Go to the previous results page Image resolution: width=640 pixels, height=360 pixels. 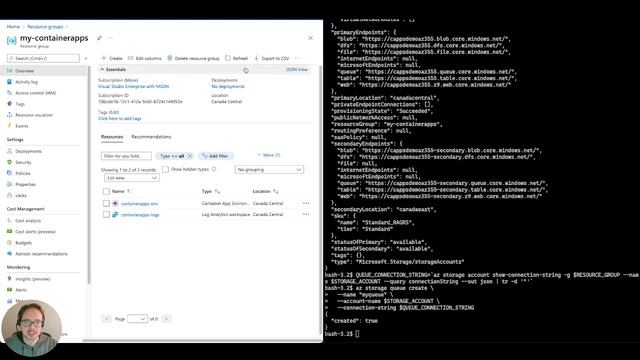coord(106,319)
